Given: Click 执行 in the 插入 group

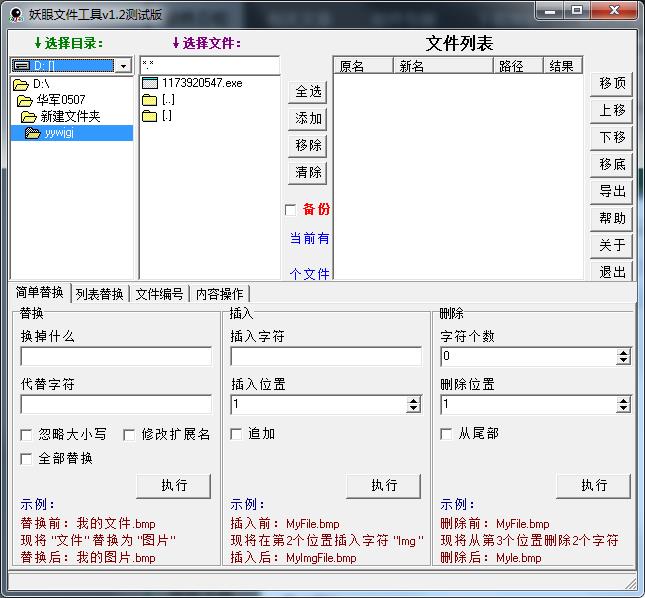Looking at the screenshot, I should [384, 486].
